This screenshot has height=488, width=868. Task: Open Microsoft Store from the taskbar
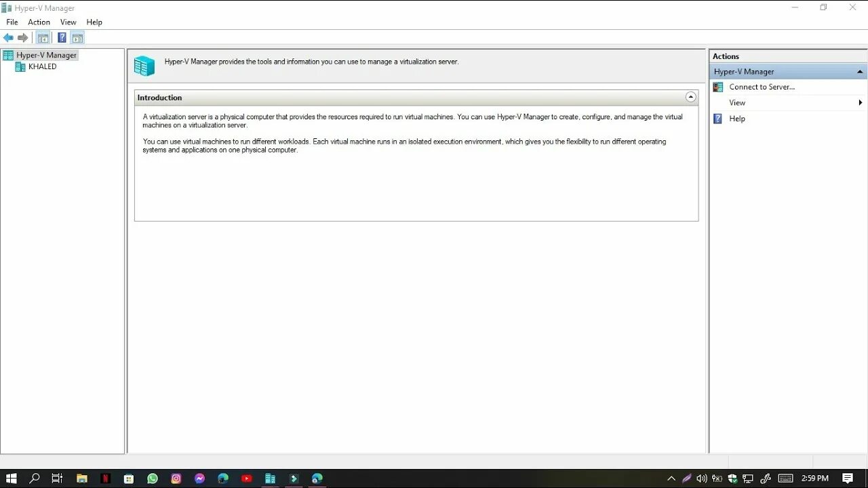pyautogui.click(x=129, y=479)
